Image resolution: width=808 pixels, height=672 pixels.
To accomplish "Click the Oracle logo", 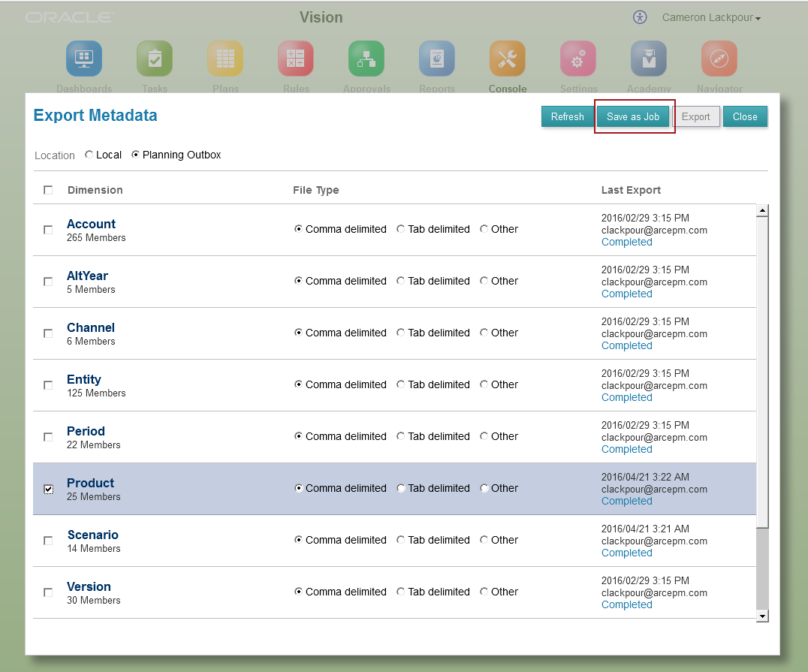I will 69,17.
